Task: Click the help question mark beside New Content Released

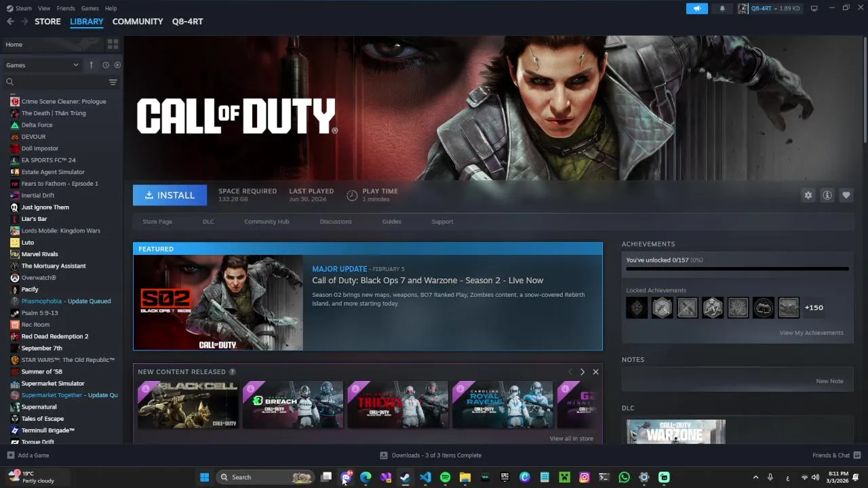Action: point(233,372)
